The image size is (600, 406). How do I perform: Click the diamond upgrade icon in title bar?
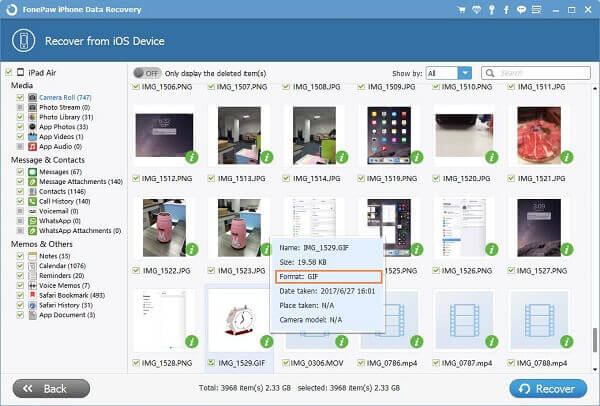476,10
